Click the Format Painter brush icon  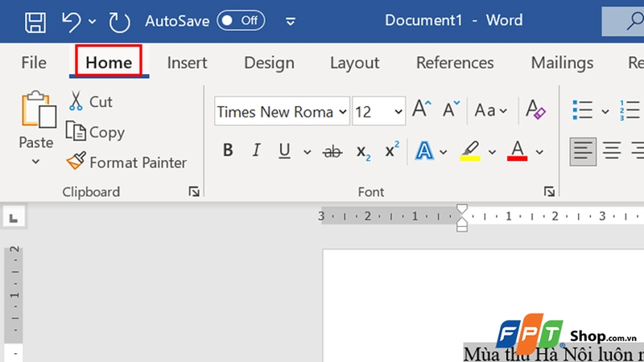pos(76,162)
